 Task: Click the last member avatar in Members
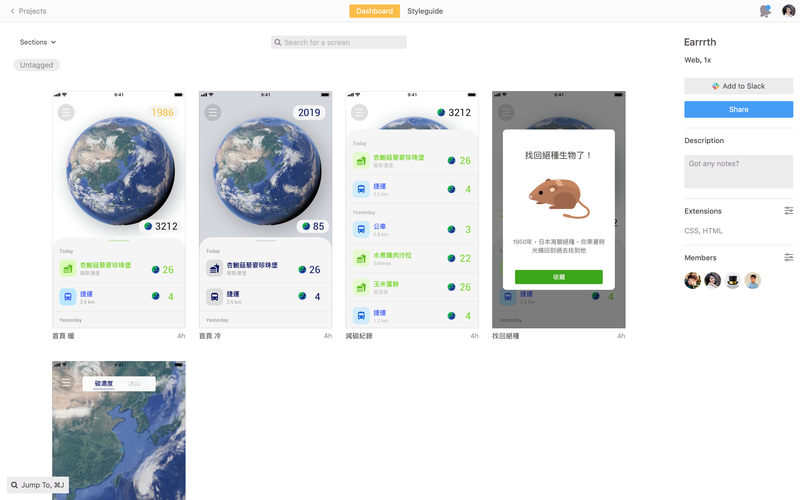pos(752,281)
